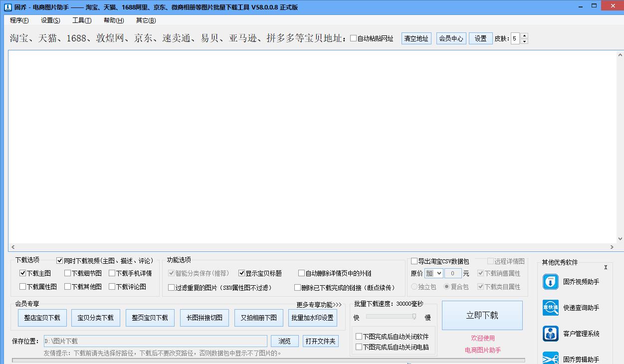Open the 固乔剪辑助手 scissors icon

[550, 357]
